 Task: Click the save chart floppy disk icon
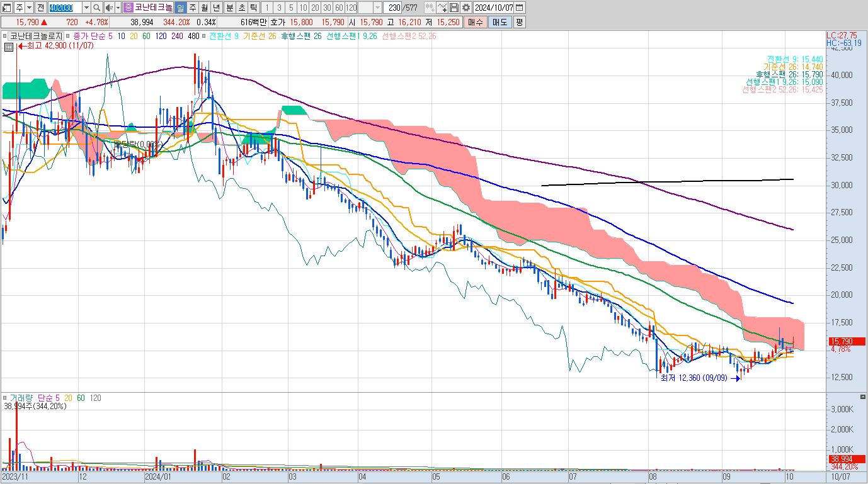(454, 8)
